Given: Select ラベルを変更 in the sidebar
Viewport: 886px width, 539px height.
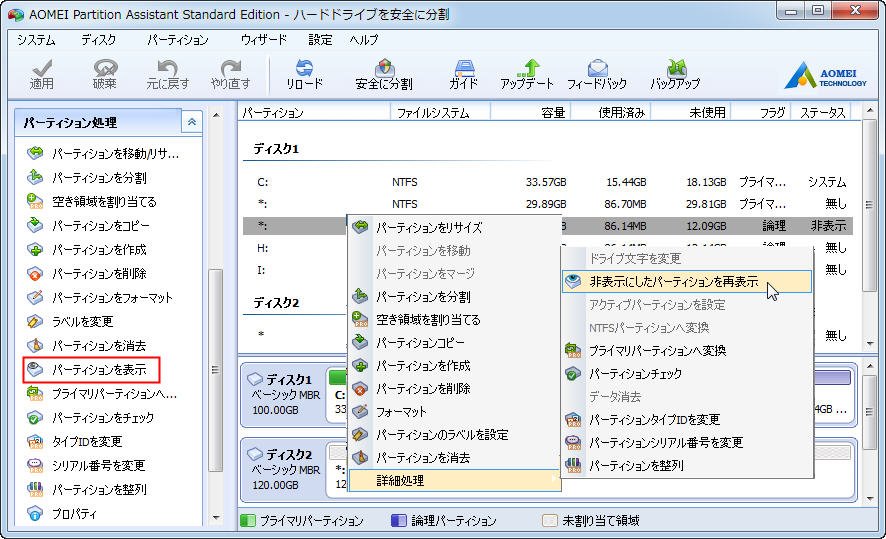Looking at the screenshot, I should click(70, 321).
